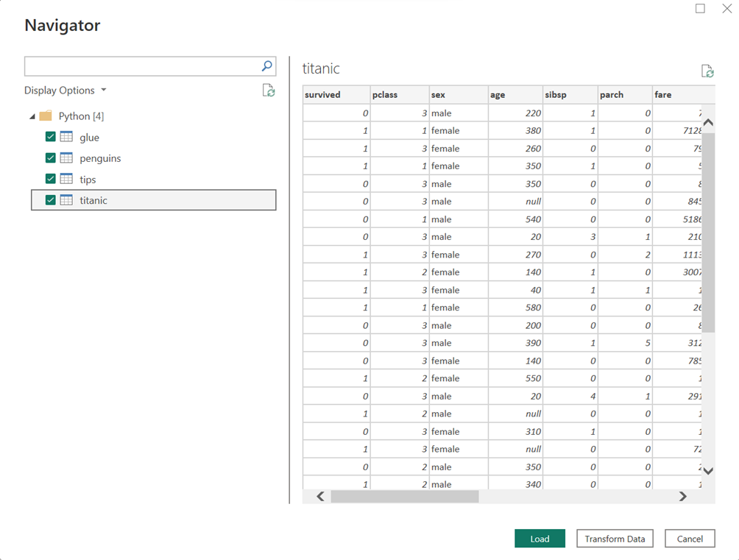This screenshot has height=560, width=739.
Task: Click the Python folder icon
Action: (x=46, y=116)
